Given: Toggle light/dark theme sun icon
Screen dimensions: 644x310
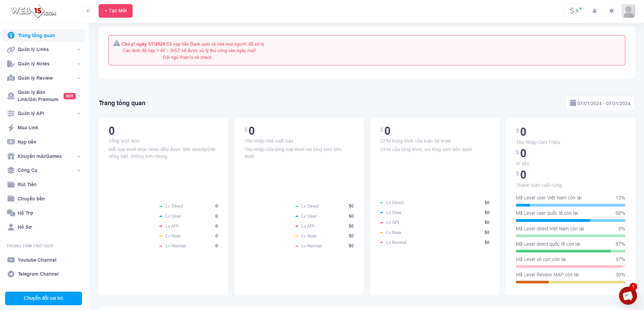Looking at the screenshot, I should [611, 11].
